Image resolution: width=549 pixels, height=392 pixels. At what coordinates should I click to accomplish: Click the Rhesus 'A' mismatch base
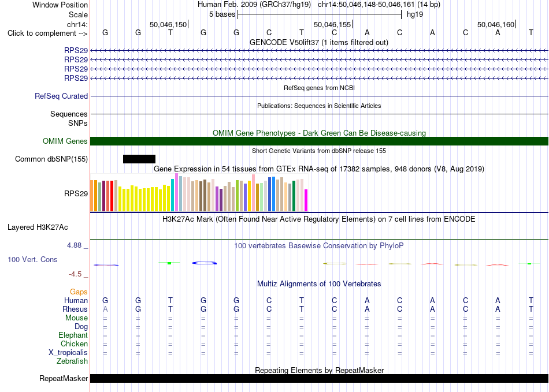pyautogui.click(x=105, y=309)
